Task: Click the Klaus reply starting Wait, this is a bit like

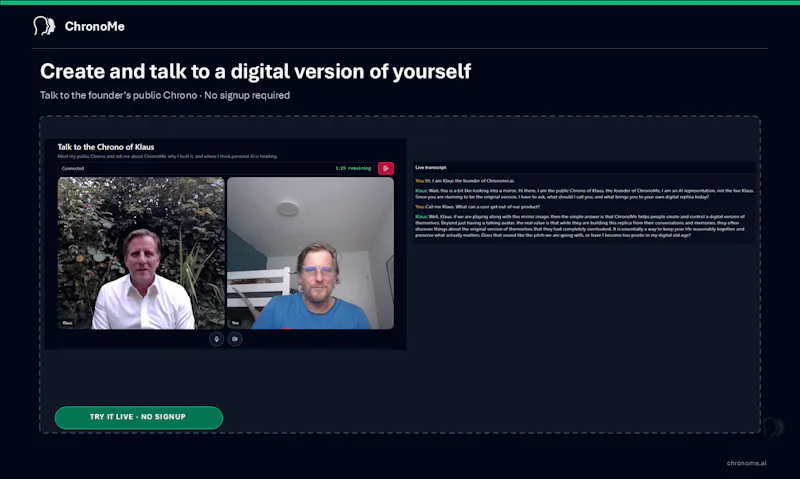Action: coord(585,193)
